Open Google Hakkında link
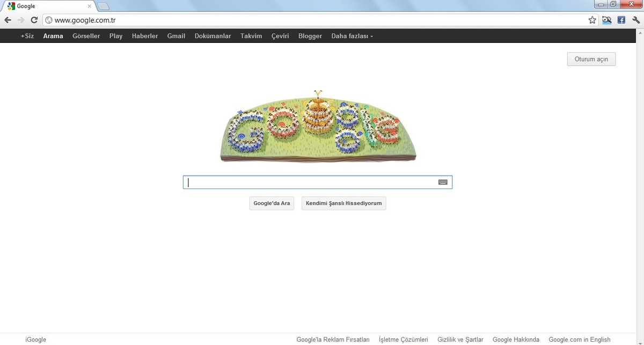The height and width of the screenshot is (345, 644). tap(516, 340)
